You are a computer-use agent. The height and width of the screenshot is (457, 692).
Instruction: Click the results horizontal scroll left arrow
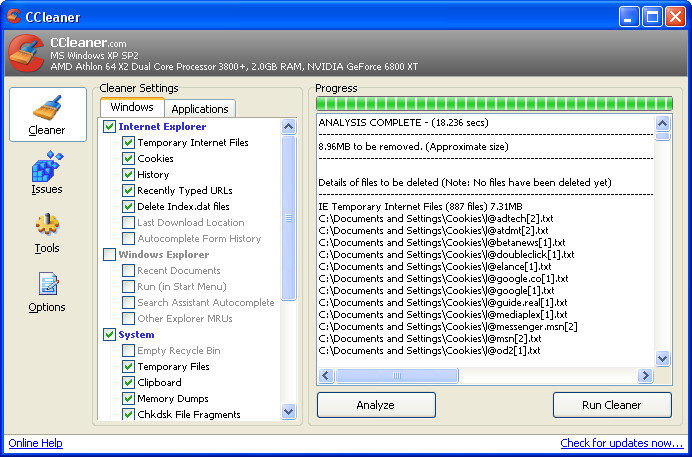point(326,375)
